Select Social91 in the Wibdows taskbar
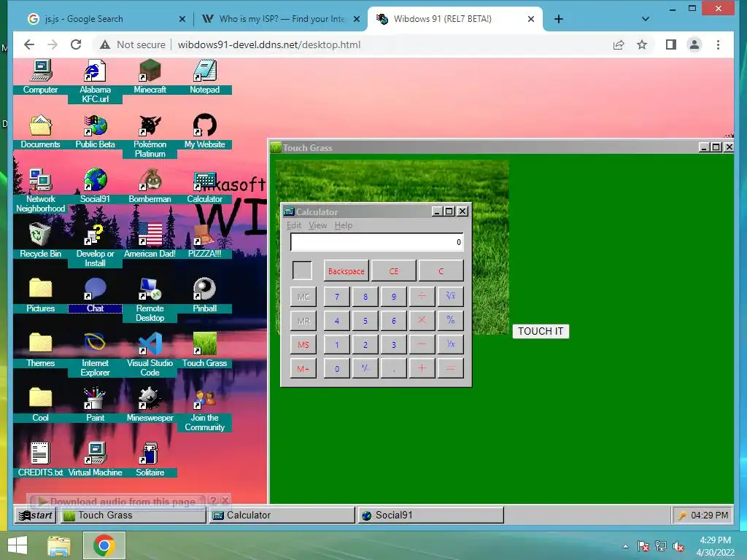The width and height of the screenshot is (747, 560). coord(430,516)
